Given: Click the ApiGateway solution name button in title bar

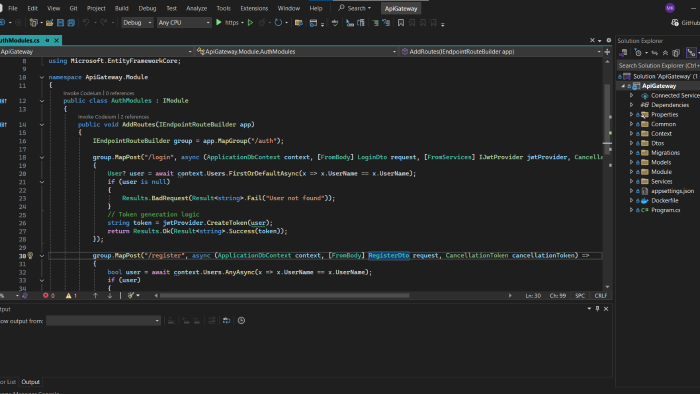Looking at the screenshot, I should (401, 8).
